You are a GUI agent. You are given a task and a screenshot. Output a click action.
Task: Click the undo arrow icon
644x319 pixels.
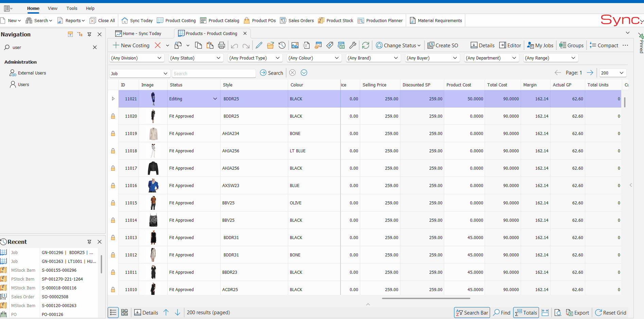coord(234,45)
